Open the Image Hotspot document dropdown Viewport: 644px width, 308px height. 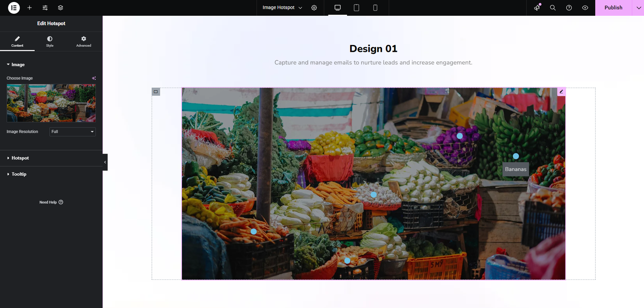(282, 8)
